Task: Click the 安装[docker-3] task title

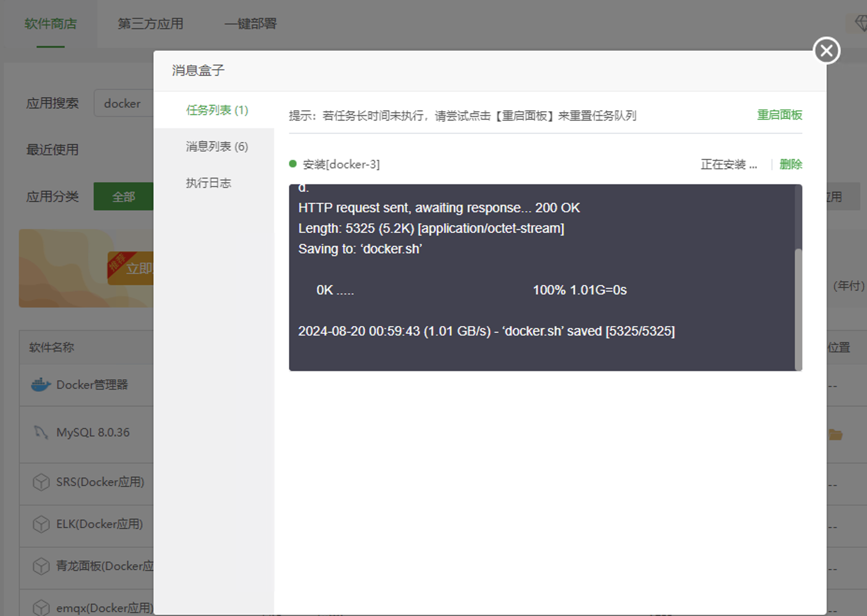Action: pos(341,165)
